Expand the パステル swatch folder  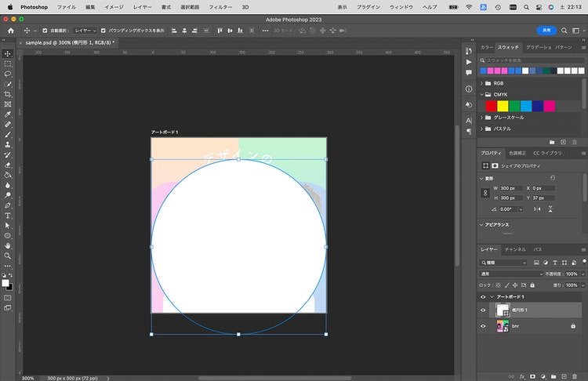pos(482,129)
